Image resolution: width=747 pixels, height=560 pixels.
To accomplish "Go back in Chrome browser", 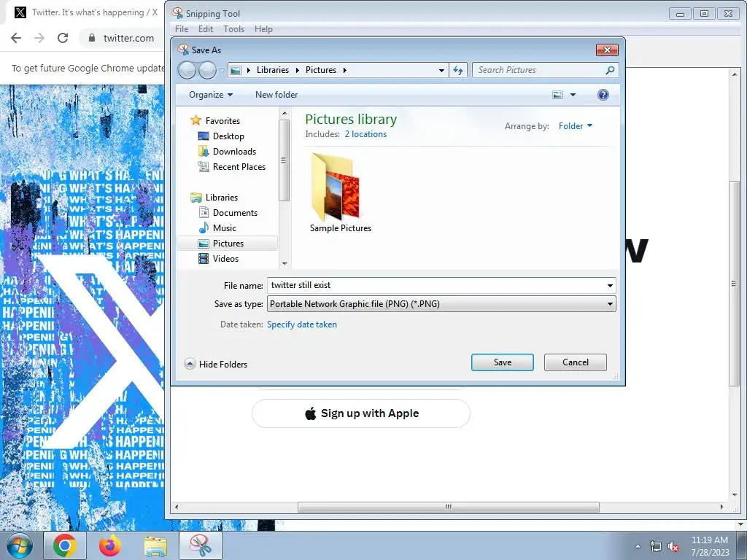I will (16, 38).
